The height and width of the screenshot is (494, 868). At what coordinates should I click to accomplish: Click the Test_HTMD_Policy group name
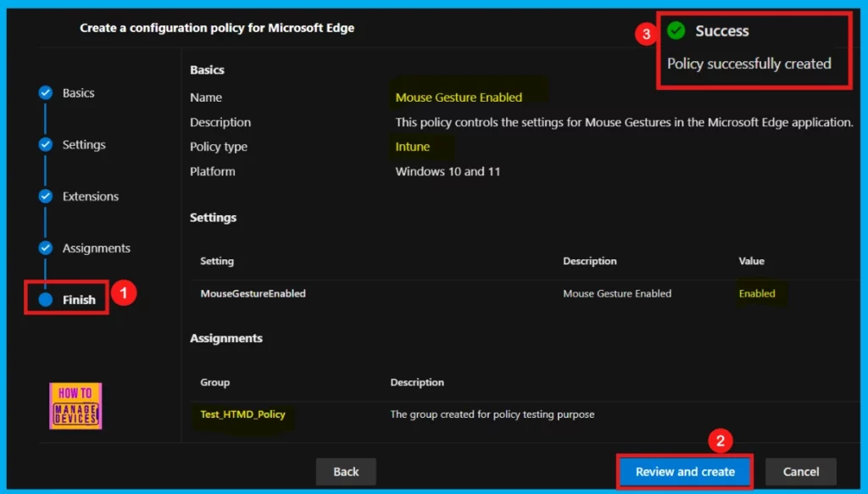242,414
